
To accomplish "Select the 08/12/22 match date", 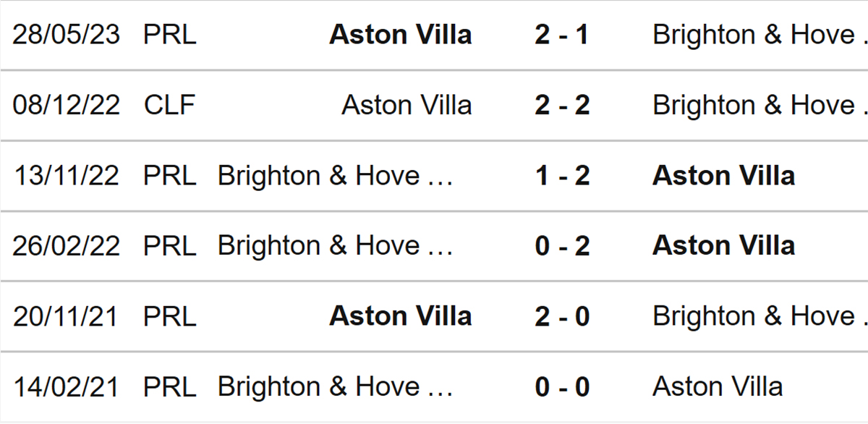I will [x=66, y=106].
